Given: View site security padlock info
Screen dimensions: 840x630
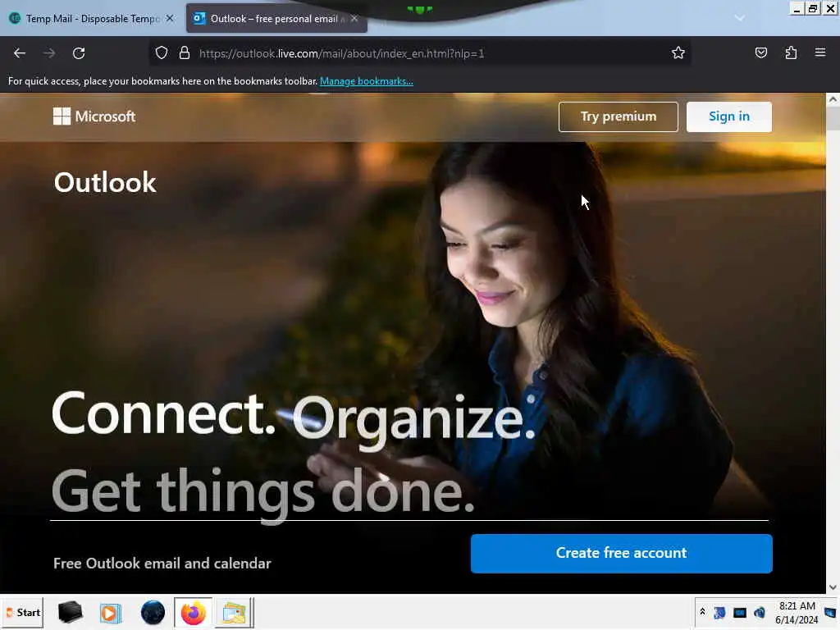Looking at the screenshot, I should pyautogui.click(x=185, y=53).
